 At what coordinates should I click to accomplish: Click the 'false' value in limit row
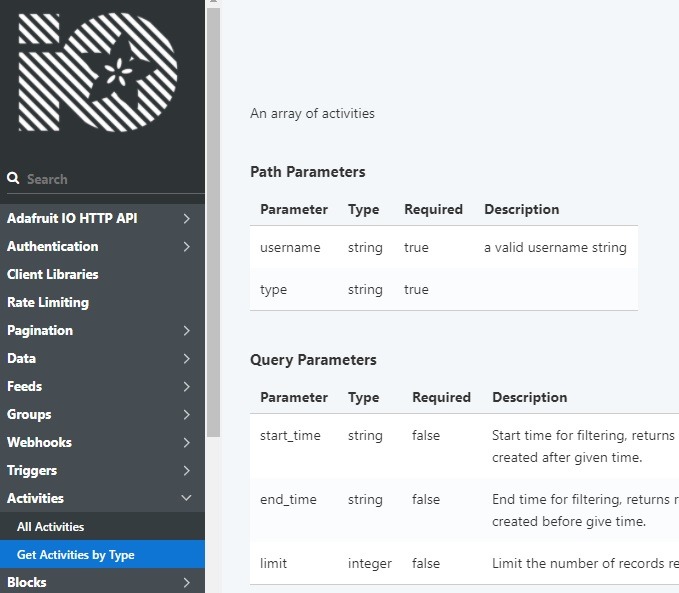tap(426, 563)
